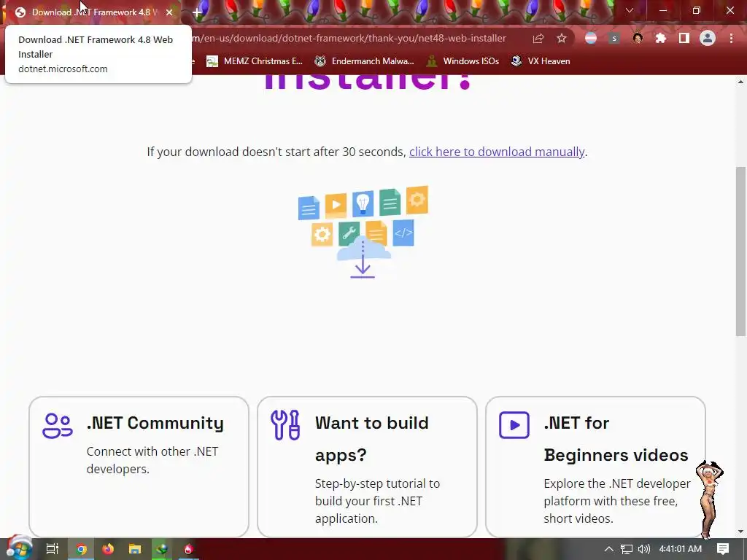This screenshot has width=747, height=560.
Task: Open the green app on the taskbar
Action: (162, 549)
